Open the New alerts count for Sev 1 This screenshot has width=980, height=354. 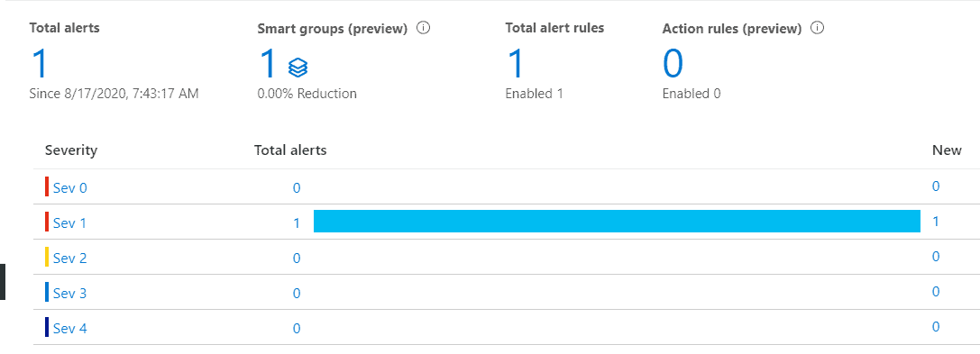pos(936,221)
